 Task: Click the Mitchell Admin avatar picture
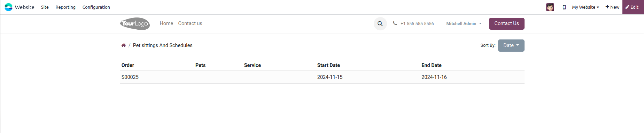click(550, 7)
